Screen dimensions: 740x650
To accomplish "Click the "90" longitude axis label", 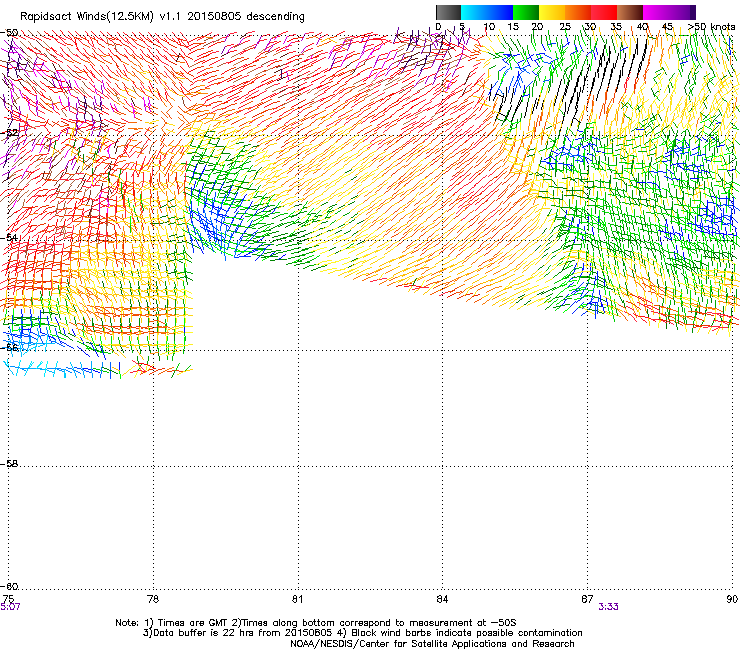I will pyautogui.click(x=732, y=599).
